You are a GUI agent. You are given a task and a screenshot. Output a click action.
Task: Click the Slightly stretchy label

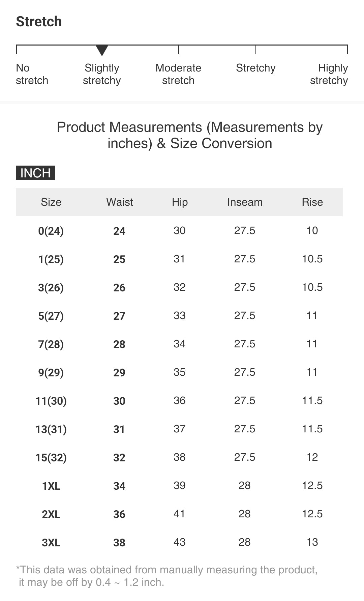tap(102, 74)
